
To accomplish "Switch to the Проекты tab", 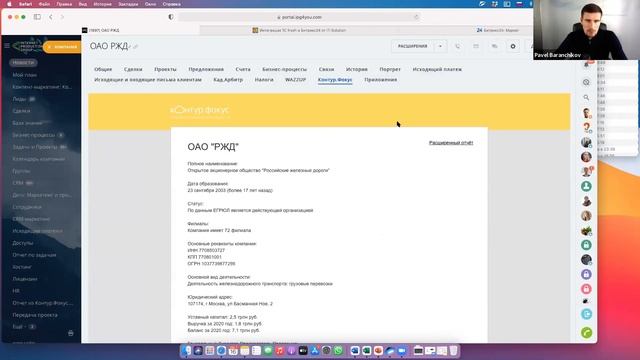I will (165, 69).
